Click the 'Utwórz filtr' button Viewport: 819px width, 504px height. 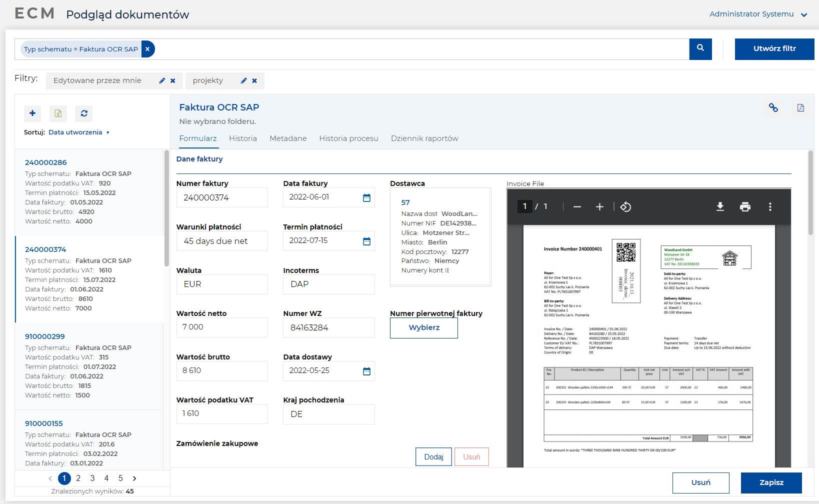coord(774,48)
